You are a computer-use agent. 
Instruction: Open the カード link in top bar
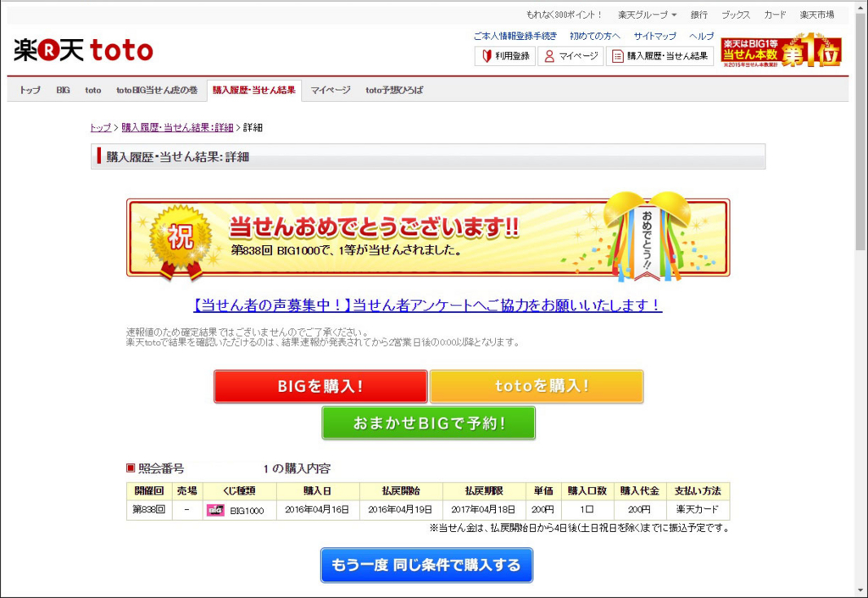[x=775, y=15]
